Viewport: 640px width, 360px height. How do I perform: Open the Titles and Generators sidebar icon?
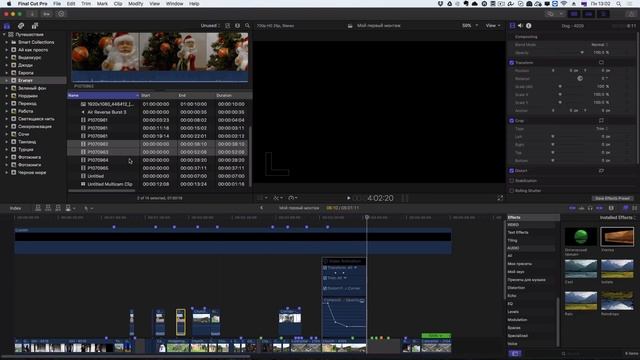click(x=35, y=26)
